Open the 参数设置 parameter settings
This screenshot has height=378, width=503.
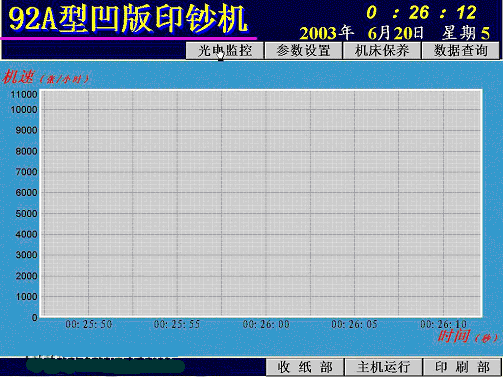(x=303, y=51)
